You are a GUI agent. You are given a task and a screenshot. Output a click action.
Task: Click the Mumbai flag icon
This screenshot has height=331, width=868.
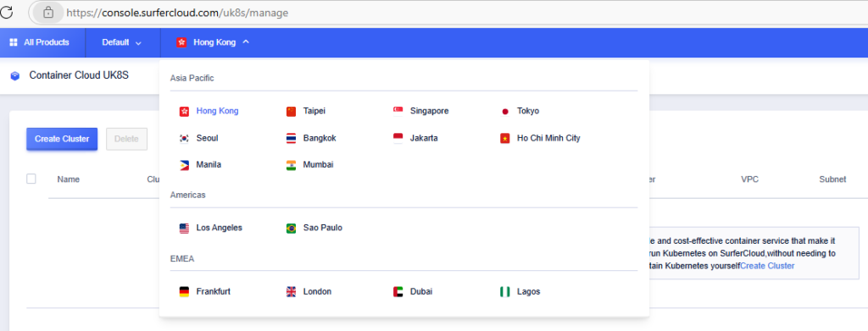292,165
